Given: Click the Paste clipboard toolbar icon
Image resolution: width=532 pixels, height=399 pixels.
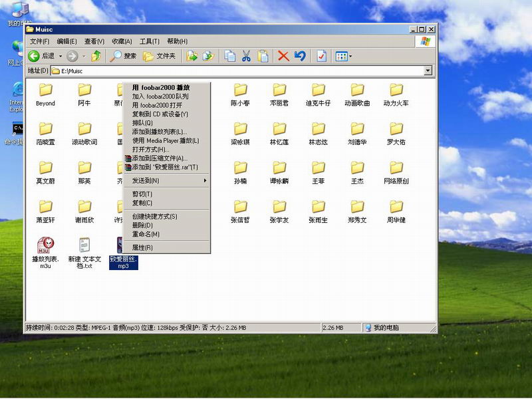Looking at the screenshot, I should tap(263, 56).
